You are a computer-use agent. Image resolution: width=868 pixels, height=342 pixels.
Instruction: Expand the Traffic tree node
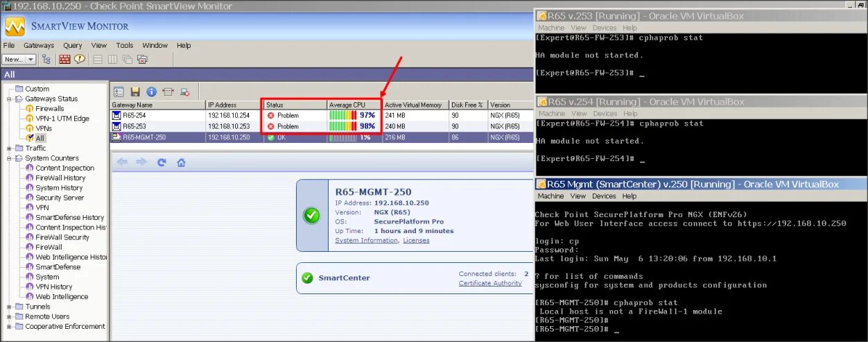(10, 148)
